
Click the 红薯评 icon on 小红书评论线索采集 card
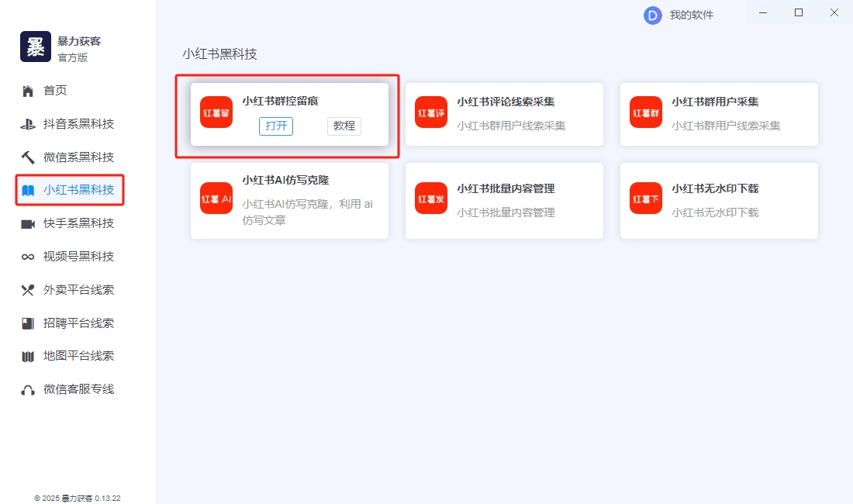(x=430, y=113)
